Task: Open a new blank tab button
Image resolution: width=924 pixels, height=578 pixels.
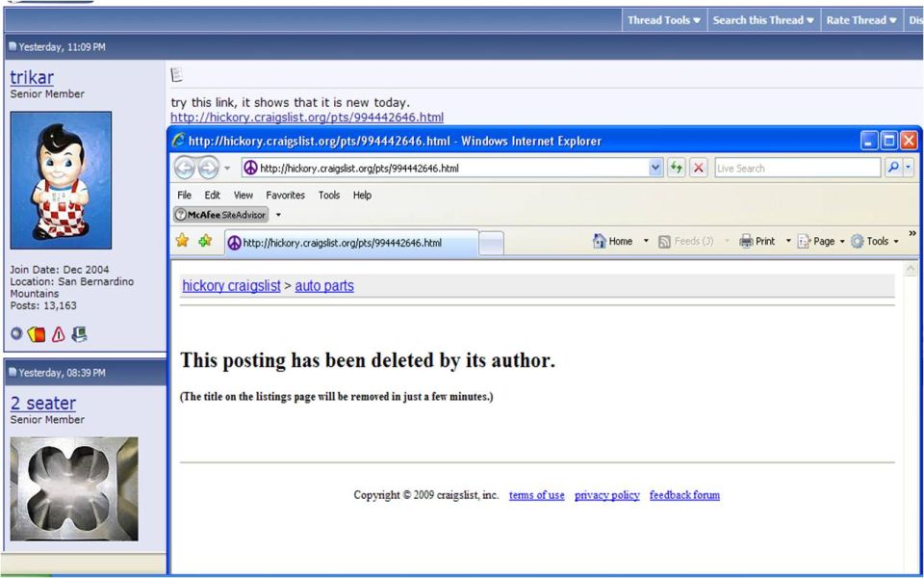Action: click(x=492, y=243)
